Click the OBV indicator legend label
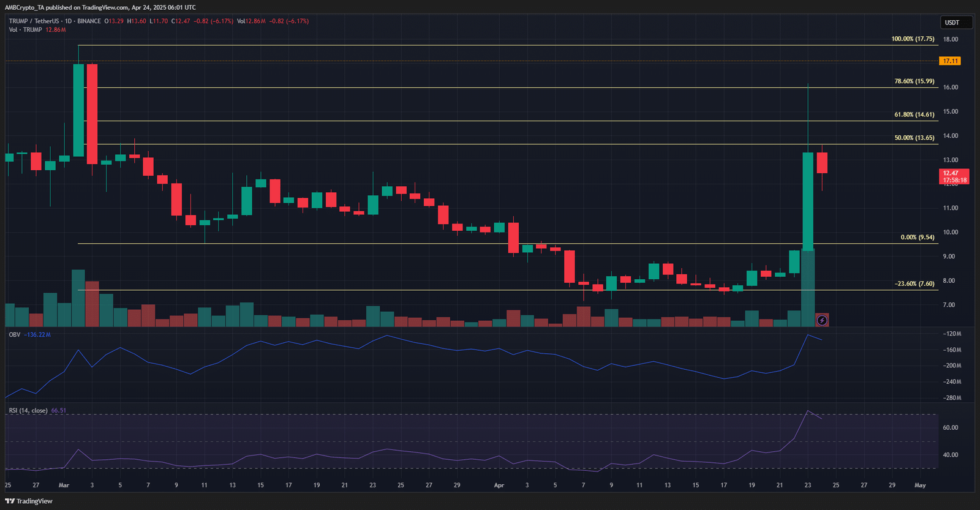The height and width of the screenshot is (510, 980). pos(14,335)
